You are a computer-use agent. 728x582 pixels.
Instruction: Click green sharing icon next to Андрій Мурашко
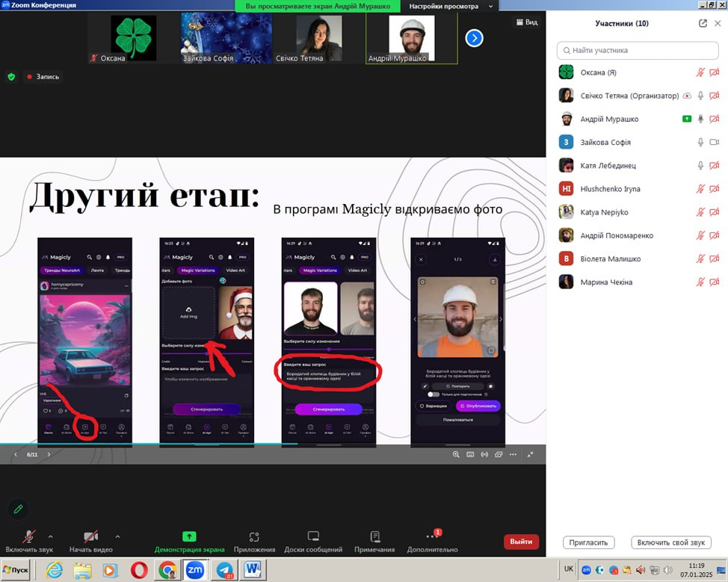click(687, 119)
